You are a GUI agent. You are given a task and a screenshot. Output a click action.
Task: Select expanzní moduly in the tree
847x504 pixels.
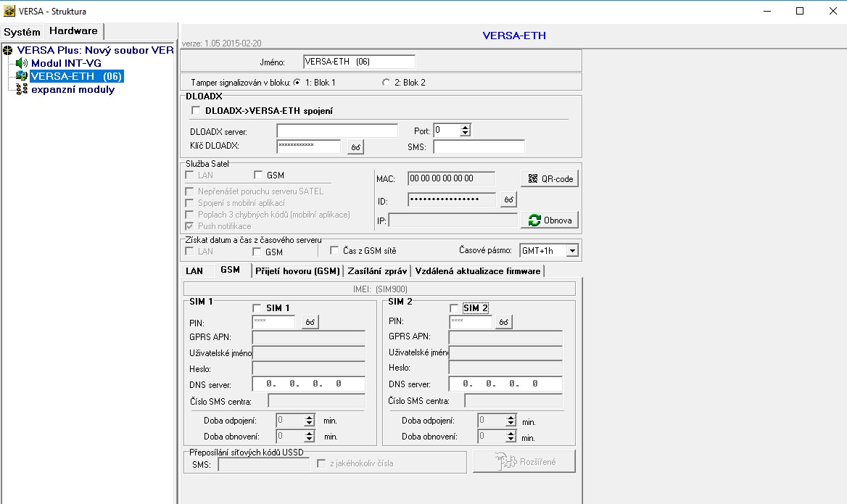72,89
